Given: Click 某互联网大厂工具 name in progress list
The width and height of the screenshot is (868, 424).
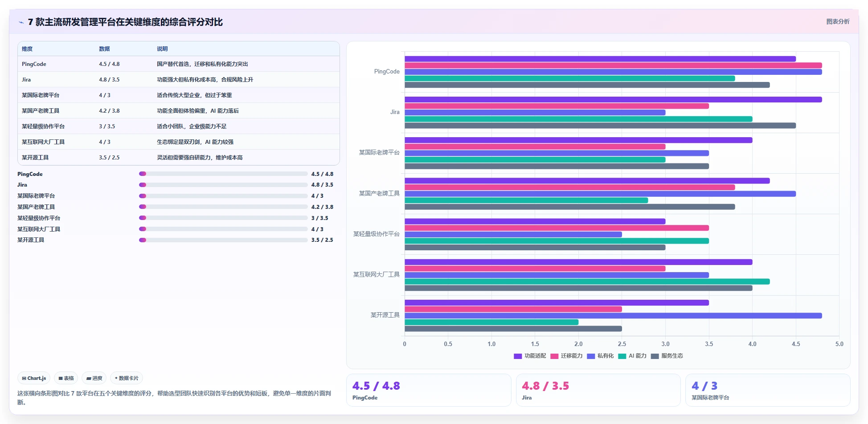Looking at the screenshot, I should click(x=39, y=229).
